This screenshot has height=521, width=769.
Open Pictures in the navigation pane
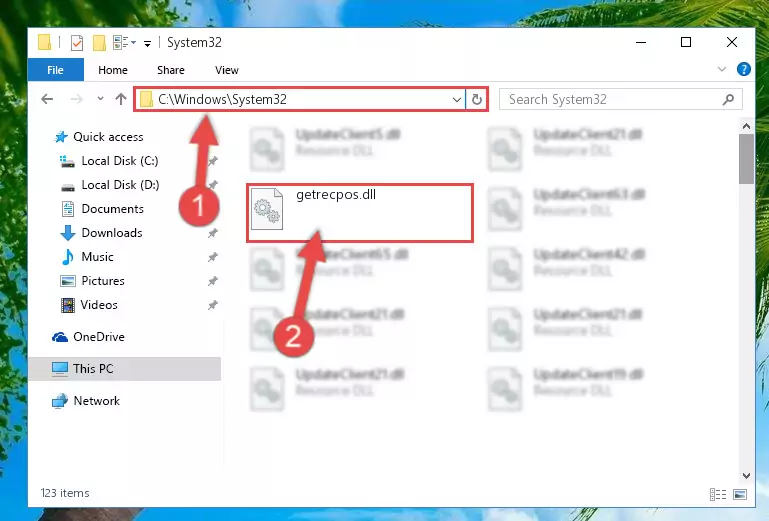coord(103,281)
